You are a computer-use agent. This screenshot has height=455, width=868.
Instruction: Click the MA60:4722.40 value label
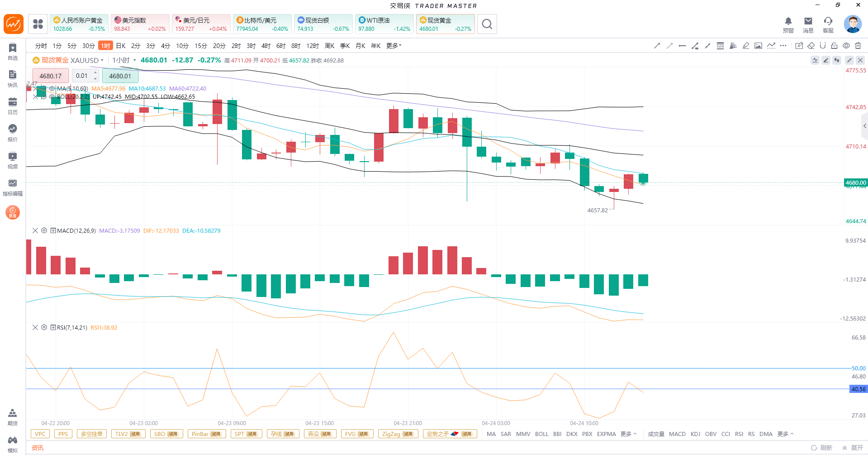[x=188, y=88]
